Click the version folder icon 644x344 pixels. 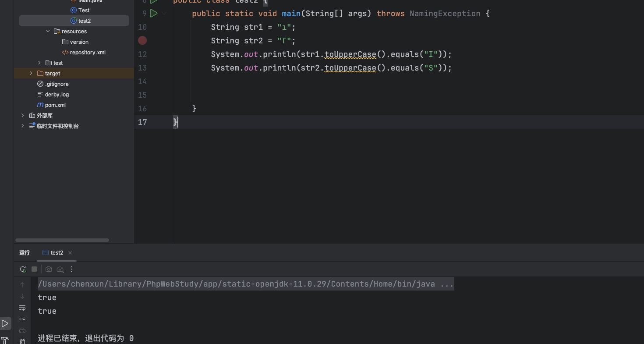65,42
